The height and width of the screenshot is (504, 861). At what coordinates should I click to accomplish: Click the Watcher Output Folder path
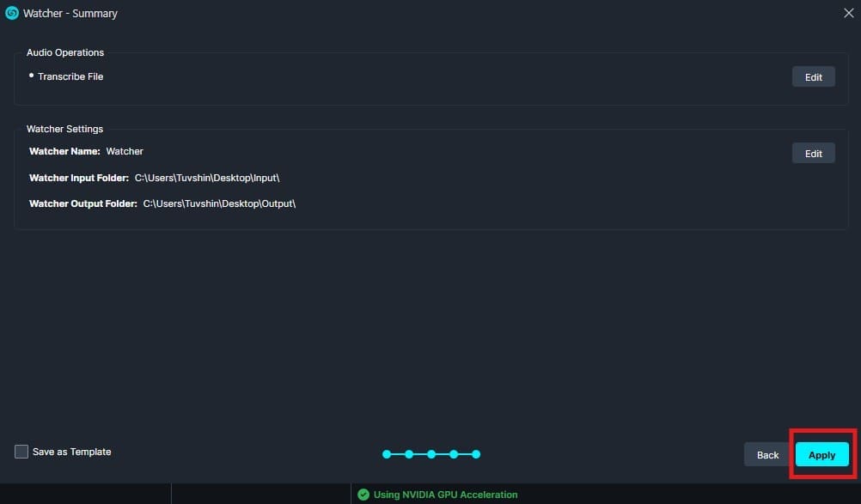[x=219, y=203]
